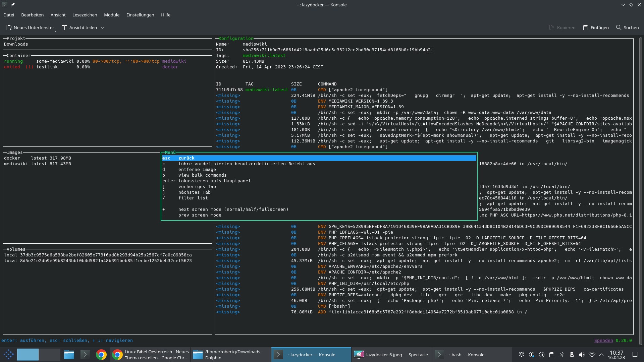Switch to Linux Bibel Oesterreich Chrome window
This screenshot has height=362, width=644.
pyautogui.click(x=150, y=354)
